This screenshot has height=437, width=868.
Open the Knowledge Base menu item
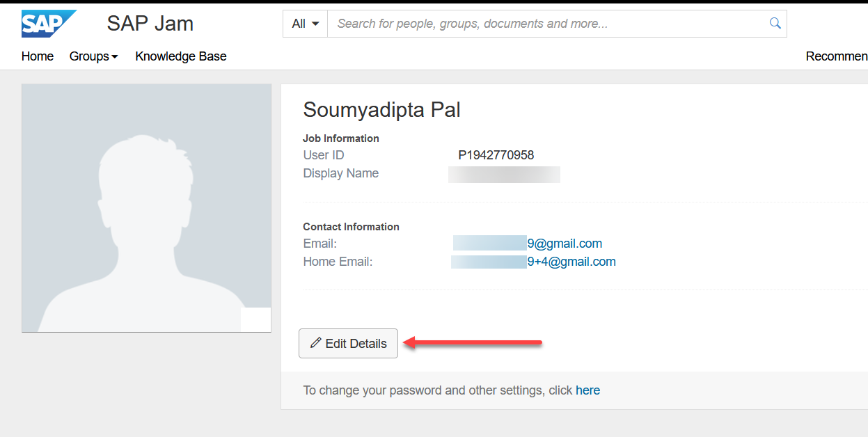[181, 56]
